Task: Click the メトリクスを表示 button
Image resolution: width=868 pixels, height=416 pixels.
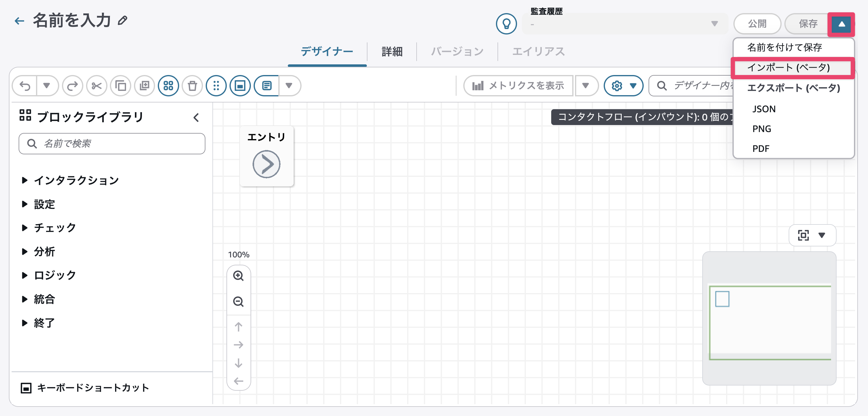Action: tap(518, 86)
